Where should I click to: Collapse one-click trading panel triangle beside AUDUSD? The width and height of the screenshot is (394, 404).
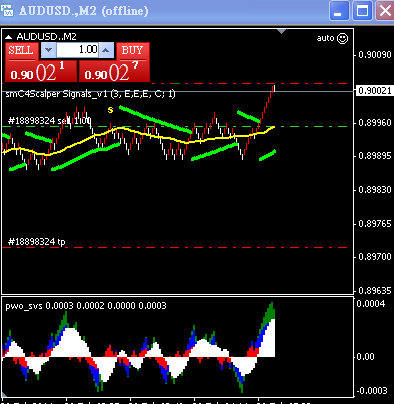click(x=9, y=37)
